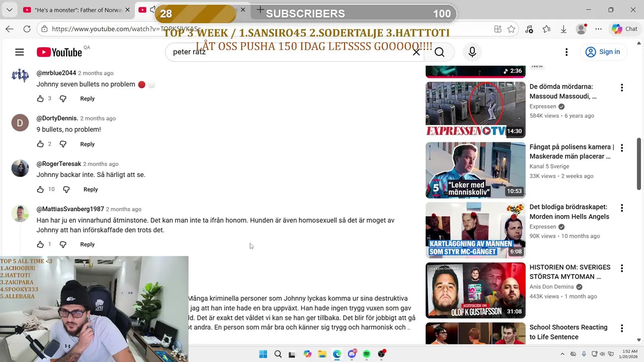Image resolution: width=644 pixels, height=362 pixels.
Task: Open the 'De dömda mördarna' video thumbnail
Action: pos(475,110)
